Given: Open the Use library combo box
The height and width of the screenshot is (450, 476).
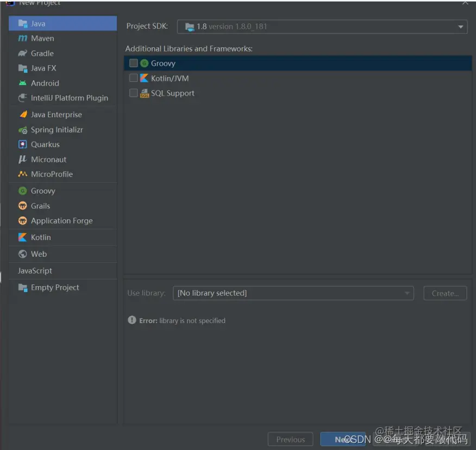Looking at the screenshot, I should pos(293,293).
